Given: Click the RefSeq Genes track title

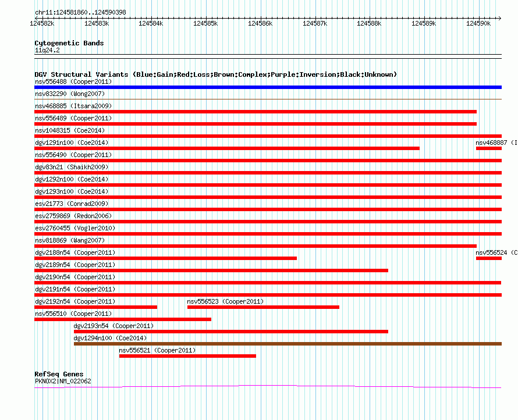Looking at the screenshot, I should tap(59, 374).
